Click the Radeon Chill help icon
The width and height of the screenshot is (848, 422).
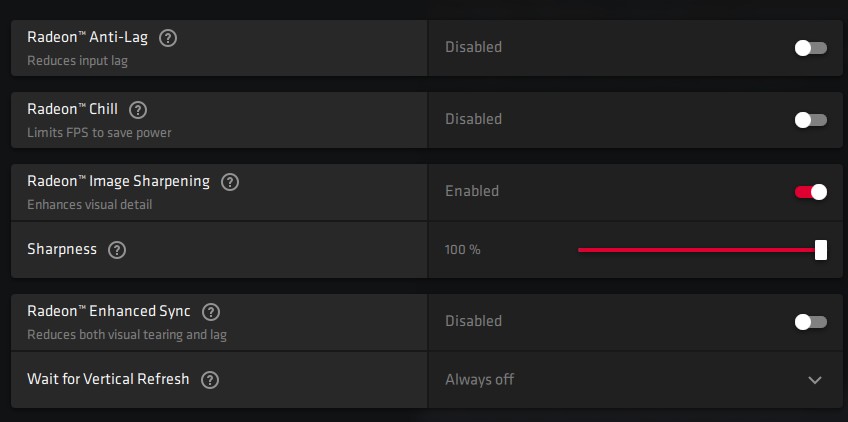coord(138,110)
